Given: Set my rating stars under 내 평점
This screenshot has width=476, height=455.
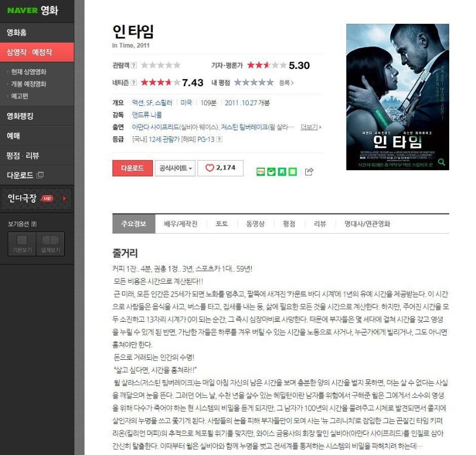Looking at the screenshot, I should coord(254,82).
